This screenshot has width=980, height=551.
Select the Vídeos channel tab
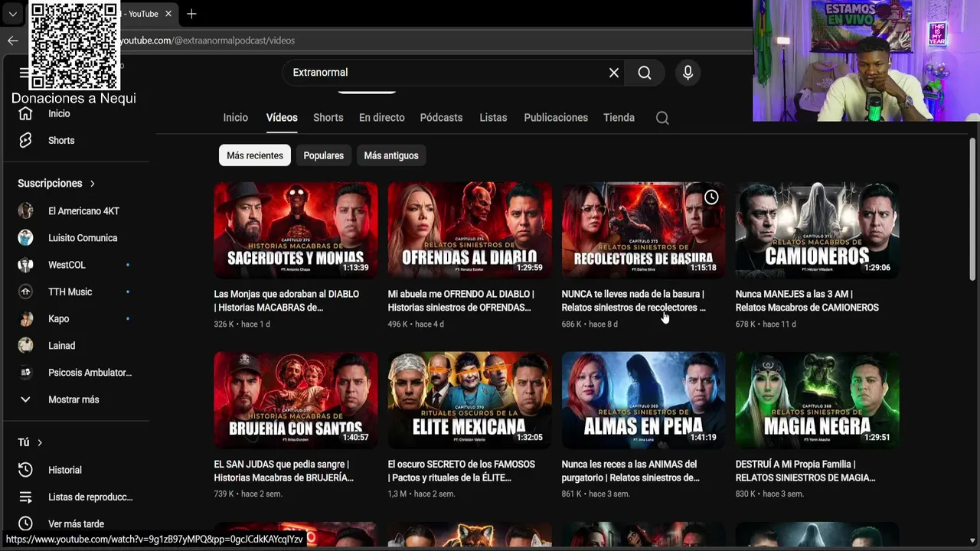282,118
